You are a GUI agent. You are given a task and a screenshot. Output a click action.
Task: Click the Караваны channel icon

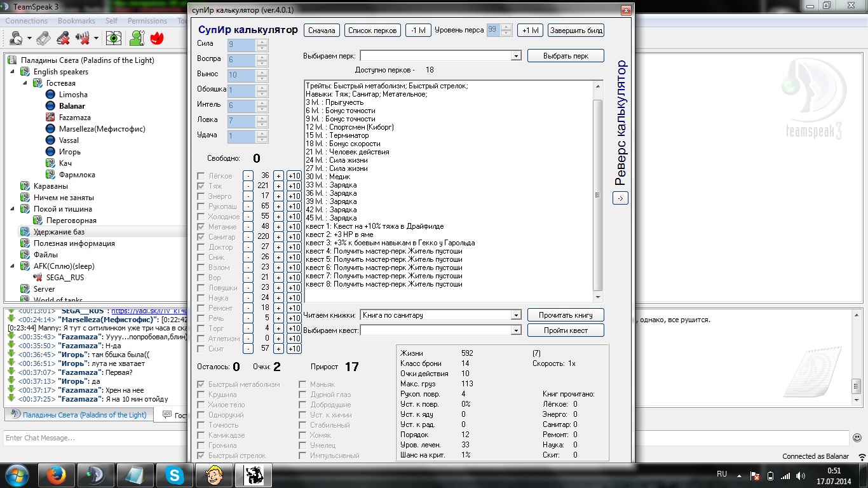point(25,186)
